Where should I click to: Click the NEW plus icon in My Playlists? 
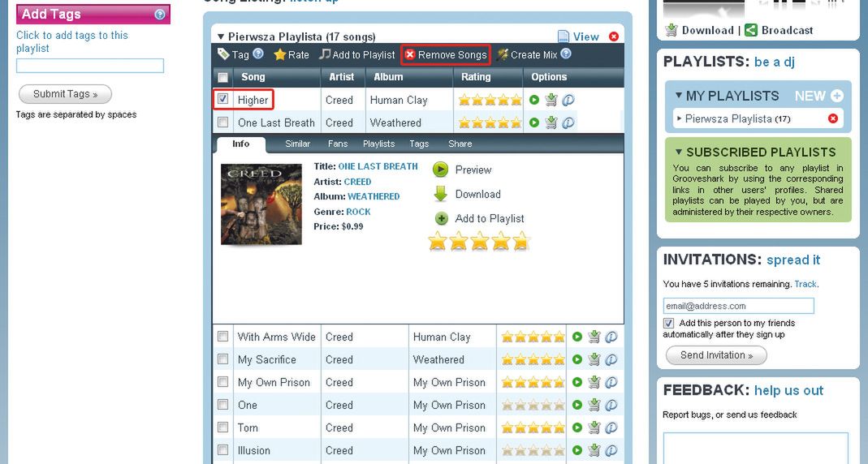(x=837, y=96)
